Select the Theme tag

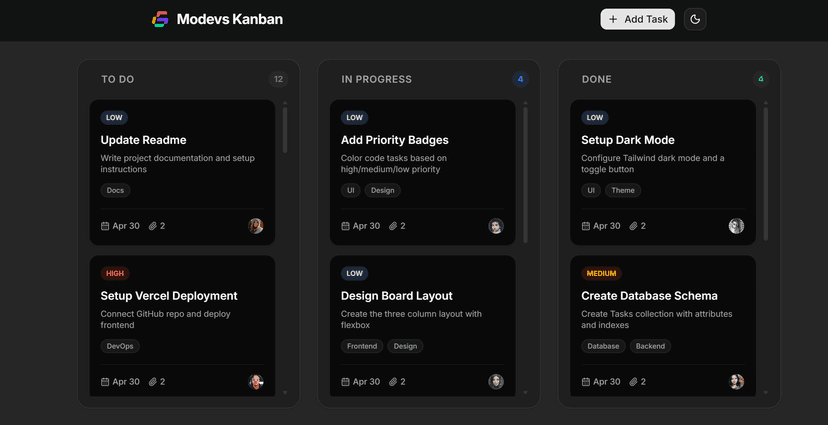[x=623, y=190]
